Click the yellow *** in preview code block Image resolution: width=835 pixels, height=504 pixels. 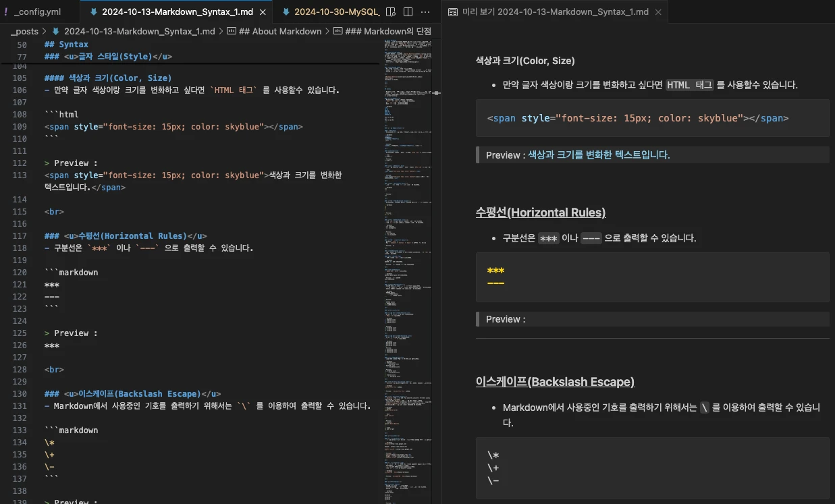tap(495, 271)
